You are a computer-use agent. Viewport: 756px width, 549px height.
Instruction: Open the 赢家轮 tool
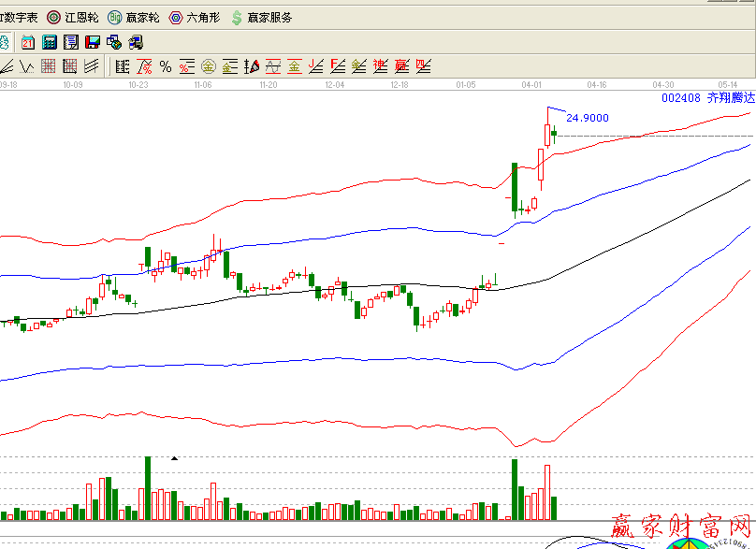click(x=134, y=17)
